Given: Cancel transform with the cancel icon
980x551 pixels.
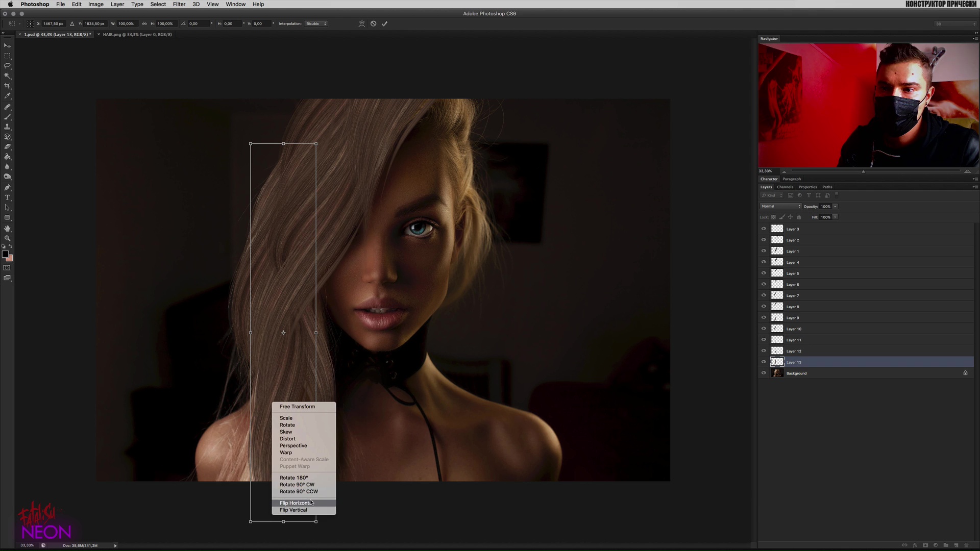Looking at the screenshot, I should 373,23.
